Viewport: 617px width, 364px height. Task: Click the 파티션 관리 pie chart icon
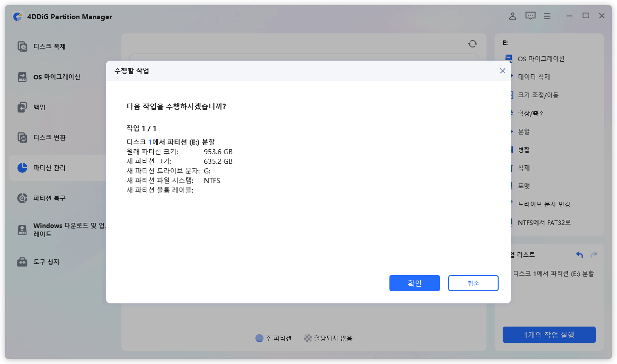pyautogui.click(x=22, y=168)
